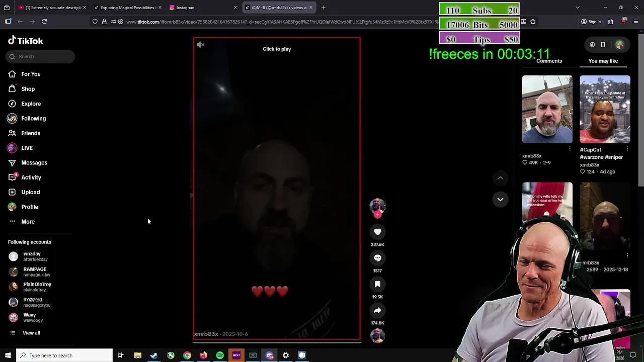Open File Explorer from taskbar
Image resolution: width=644 pixels, height=362 pixels.
[x=137, y=355]
